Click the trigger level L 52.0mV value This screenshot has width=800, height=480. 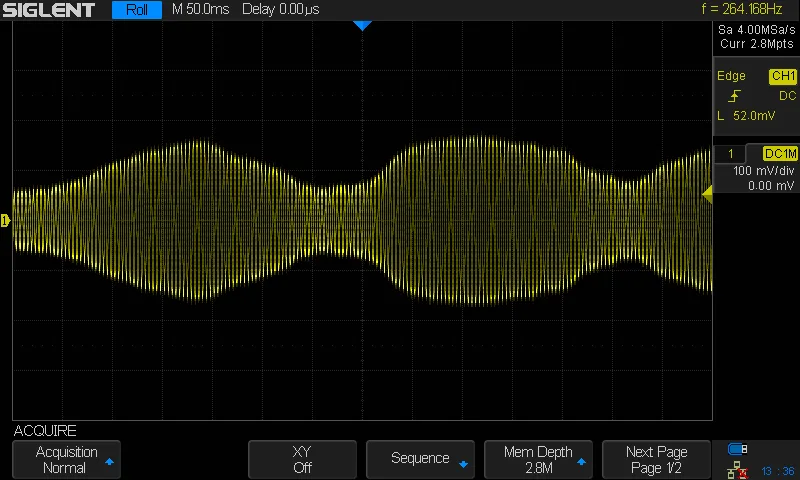pyautogui.click(x=746, y=116)
